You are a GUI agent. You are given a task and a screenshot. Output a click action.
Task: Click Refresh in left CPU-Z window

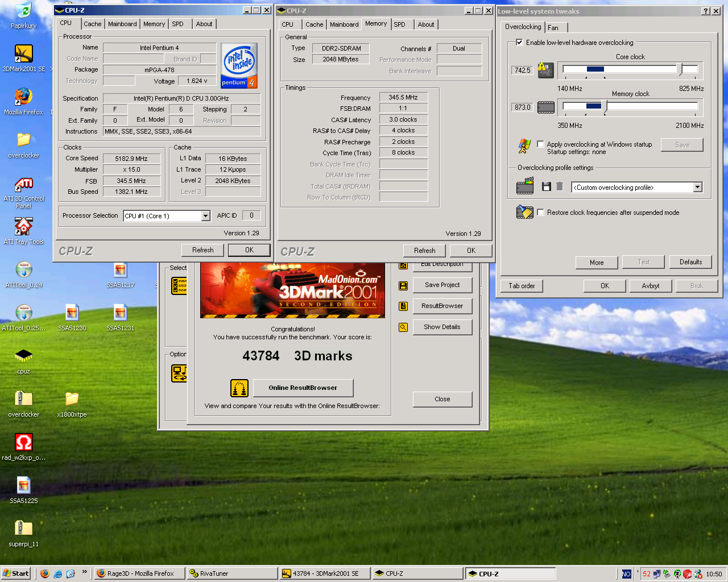pos(203,250)
